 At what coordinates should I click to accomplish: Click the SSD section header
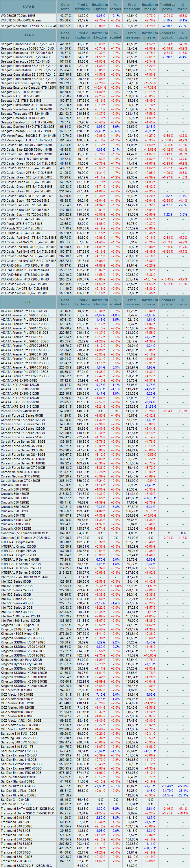[28, 302]
